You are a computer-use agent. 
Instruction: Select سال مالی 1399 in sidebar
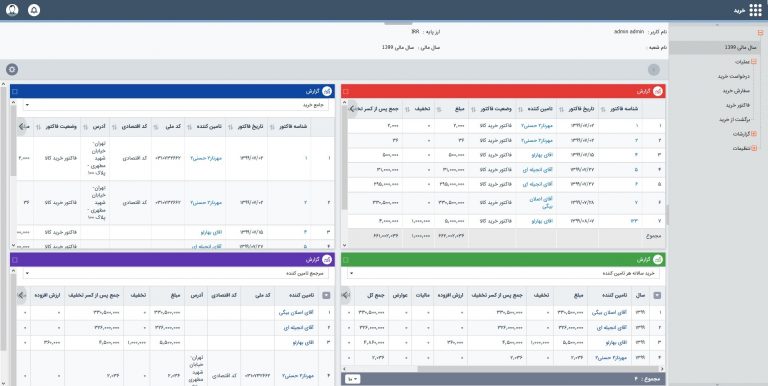pyautogui.click(x=741, y=48)
